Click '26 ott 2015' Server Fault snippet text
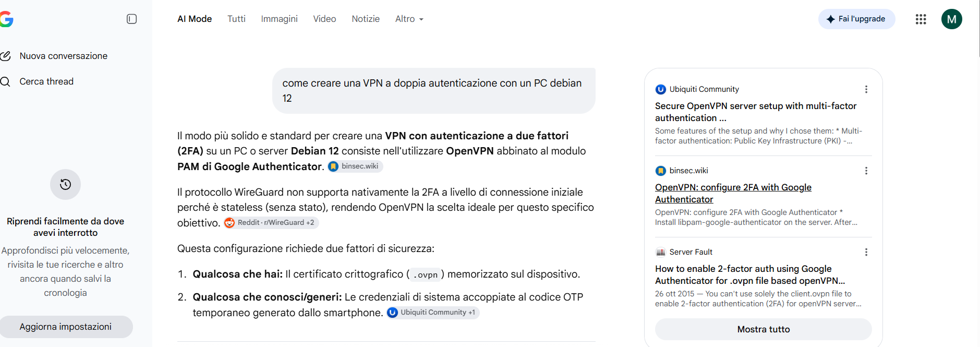Screen dimensions: 980x347 click(758, 299)
